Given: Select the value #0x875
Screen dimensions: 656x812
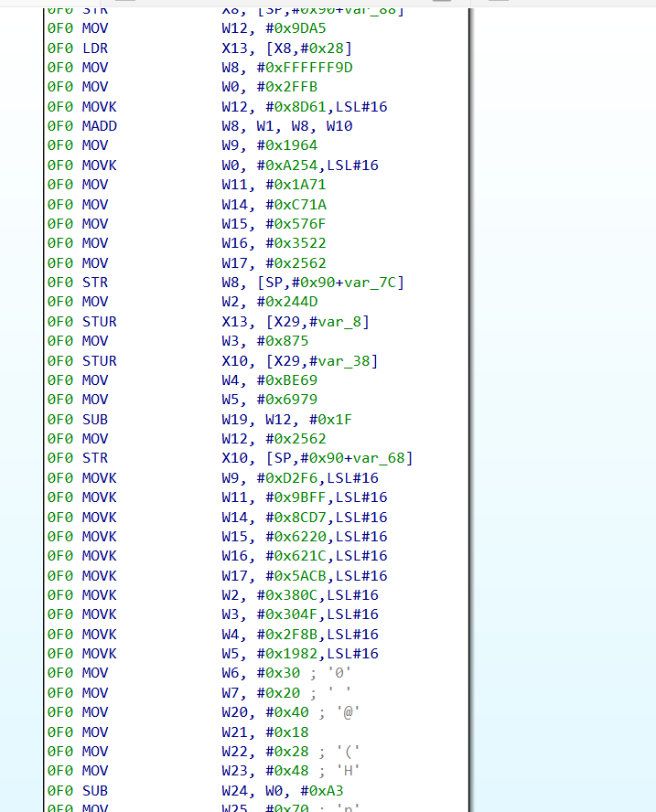Looking at the screenshot, I should tap(283, 341).
